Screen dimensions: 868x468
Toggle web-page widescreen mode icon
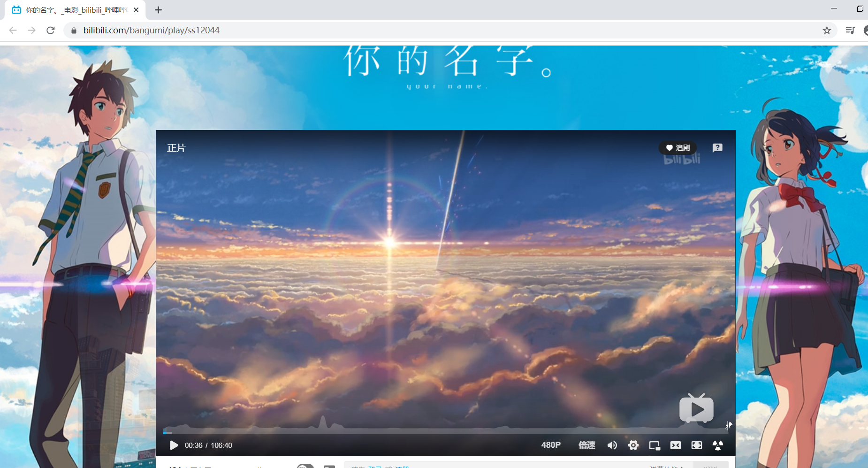pos(676,445)
